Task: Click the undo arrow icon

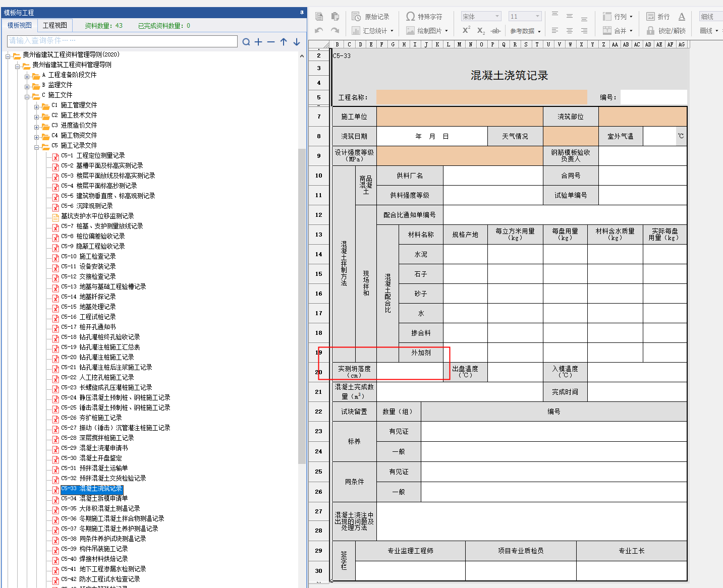Action: point(319,31)
